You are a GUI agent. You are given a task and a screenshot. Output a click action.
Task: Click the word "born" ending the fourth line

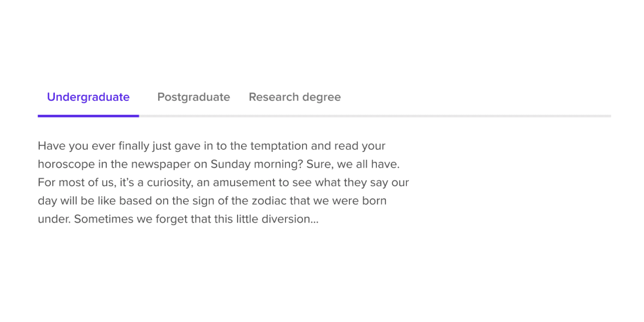[x=373, y=201]
